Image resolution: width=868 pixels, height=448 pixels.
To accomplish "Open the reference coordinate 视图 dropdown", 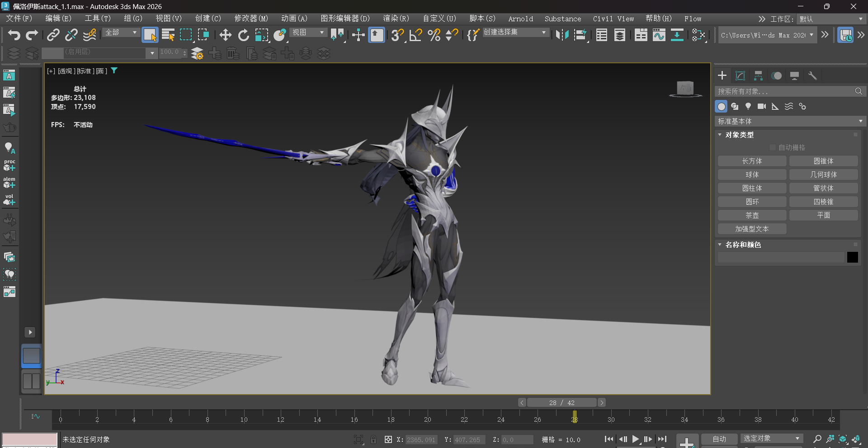I will click(x=308, y=33).
